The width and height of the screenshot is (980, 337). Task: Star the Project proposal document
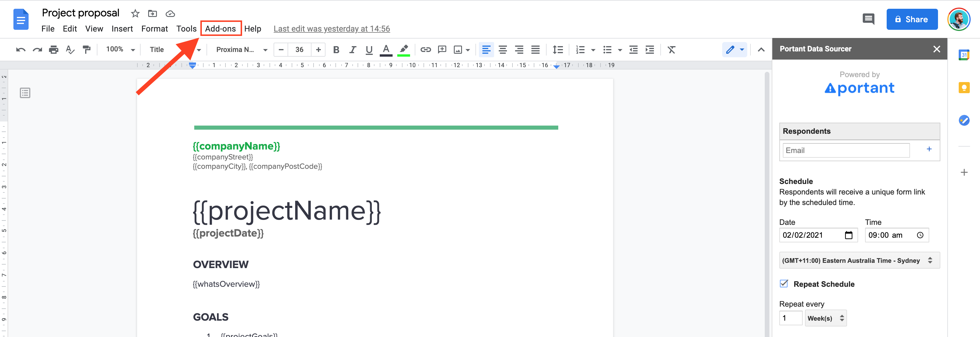[135, 14]
